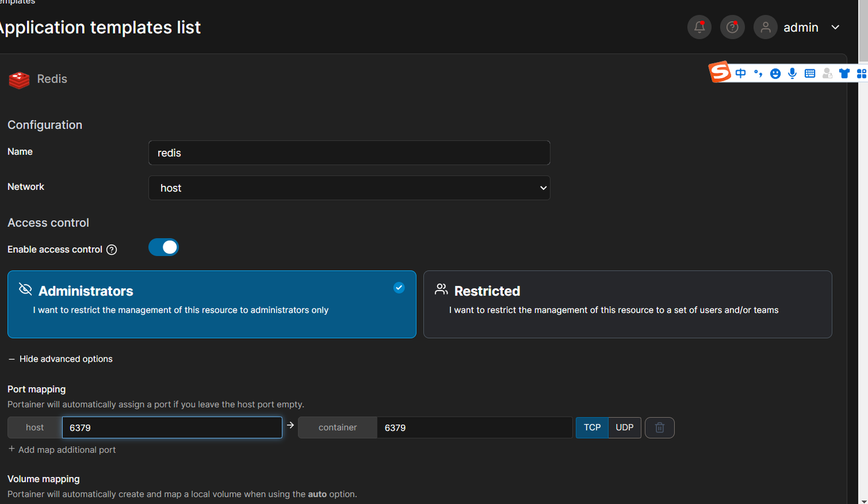Switch port protocol to UDP
868x504 pixels.
click(624, 427)
